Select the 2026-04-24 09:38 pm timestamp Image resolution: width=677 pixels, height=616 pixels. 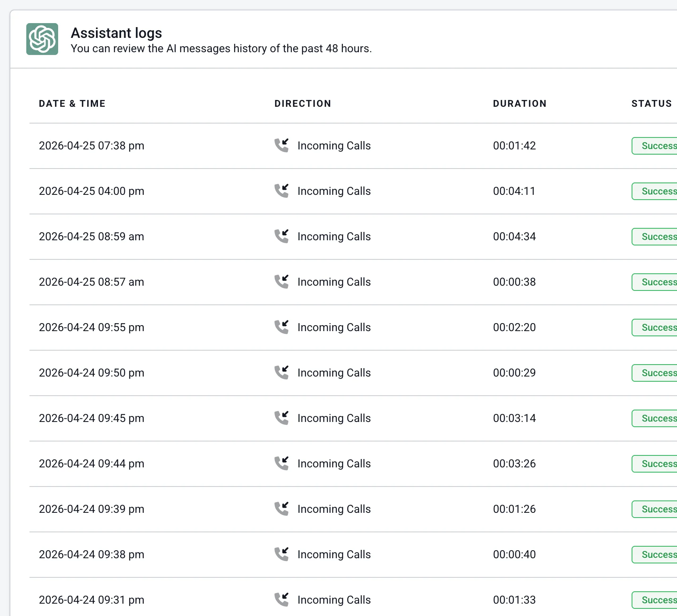pos(92,555)
